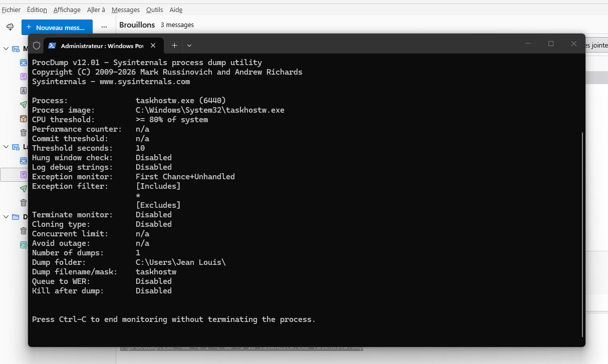This screenshot has height=364, width=608.
Task: Open a new terminal tab with plus
Action: [x=174, y=46]
